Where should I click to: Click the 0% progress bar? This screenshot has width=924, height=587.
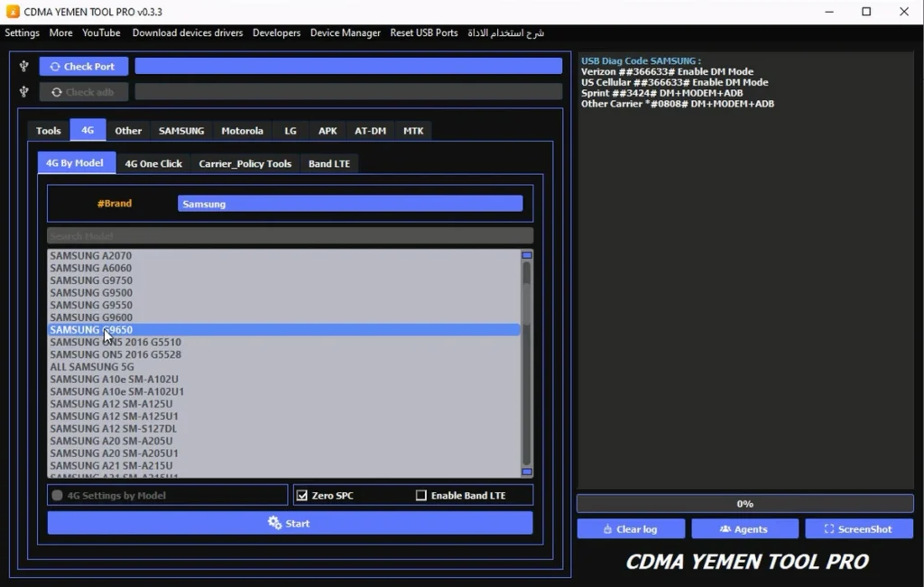point(744,504)
